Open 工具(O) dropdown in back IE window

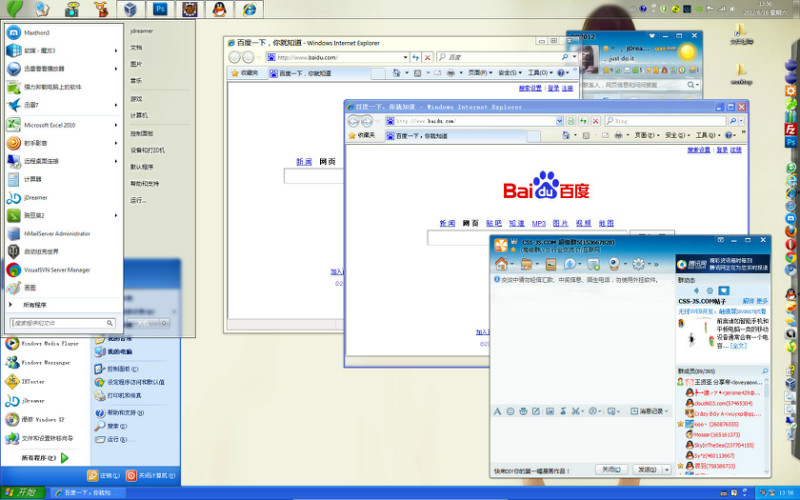(541, 73)
